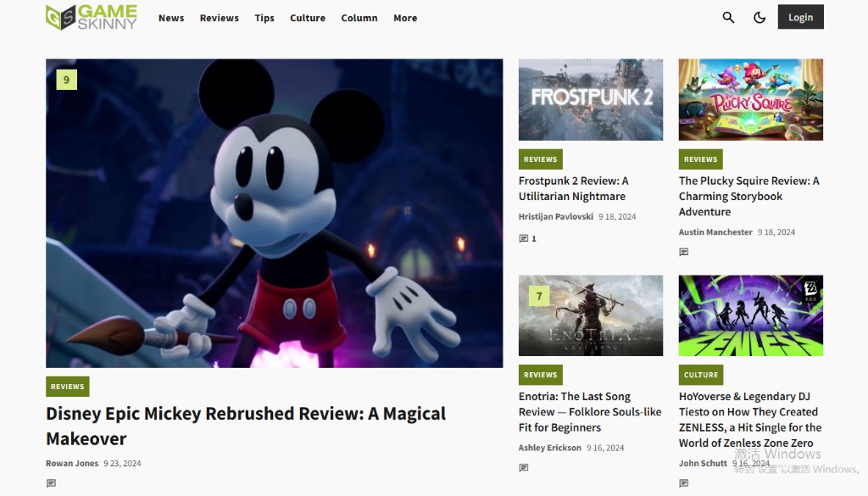Toggle dark mode with the moon icon
This screenshot has width=868, height=496.
[x=759, y=18]
